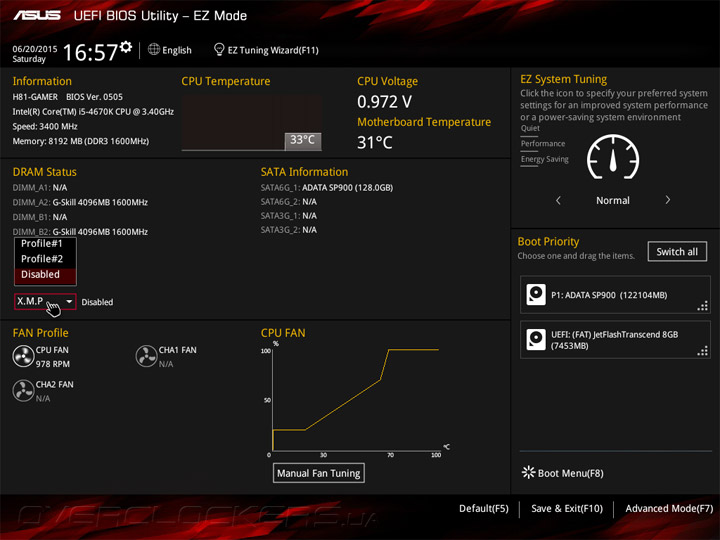Click the 31°C motherboard temperature value

point(375,142)
